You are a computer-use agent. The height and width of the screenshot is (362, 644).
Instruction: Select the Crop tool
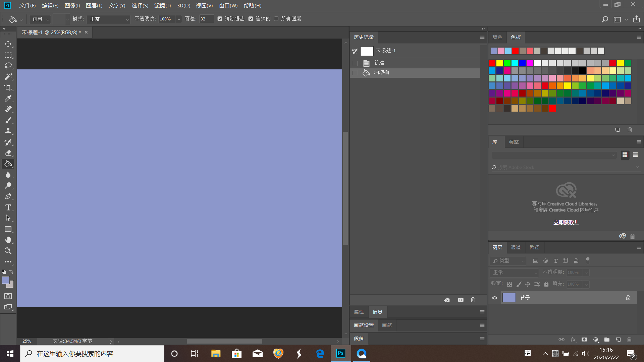pyautogui.click(x=8, y=87)
